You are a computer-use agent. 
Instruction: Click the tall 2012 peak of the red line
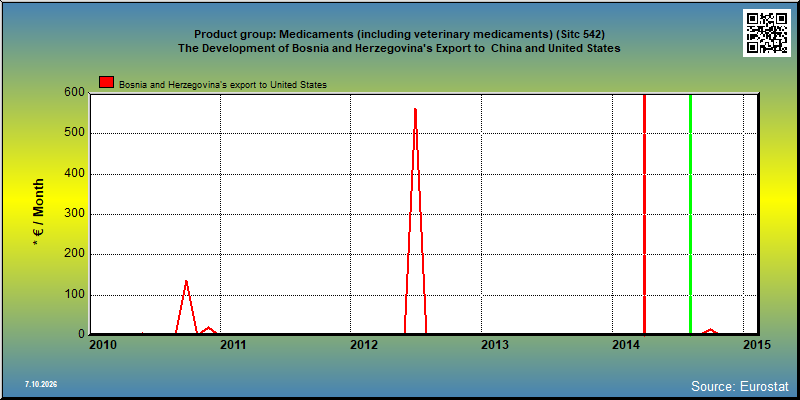pyautogui.click(x=415, y=109)
